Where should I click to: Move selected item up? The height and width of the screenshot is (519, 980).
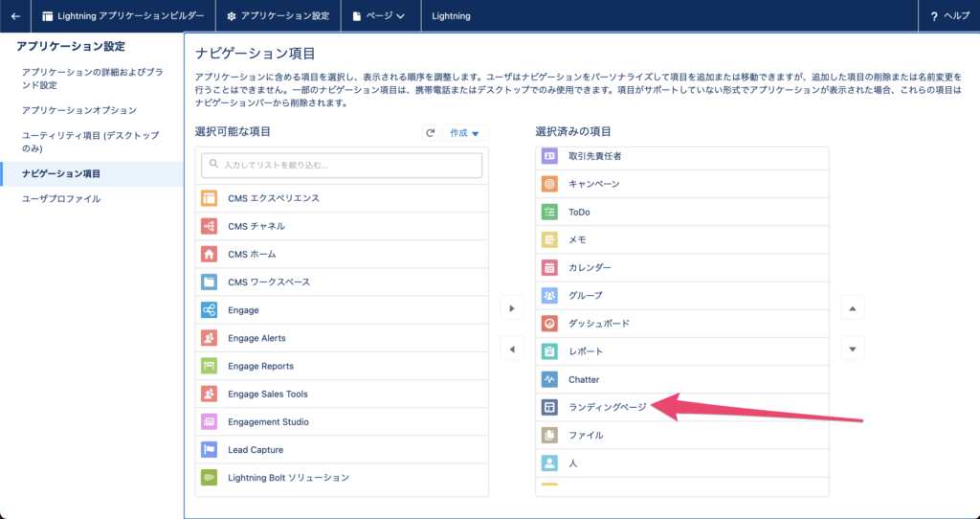[853, 308]
